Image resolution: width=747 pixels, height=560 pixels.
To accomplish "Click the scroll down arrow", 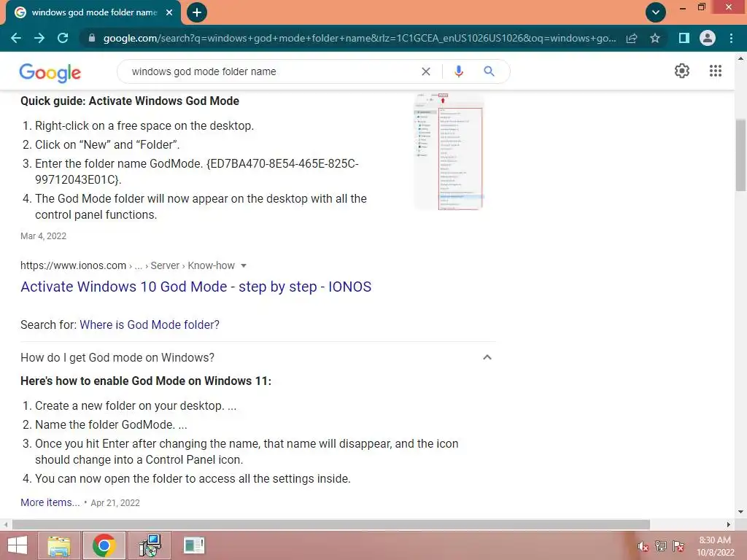I will [740, 512].
